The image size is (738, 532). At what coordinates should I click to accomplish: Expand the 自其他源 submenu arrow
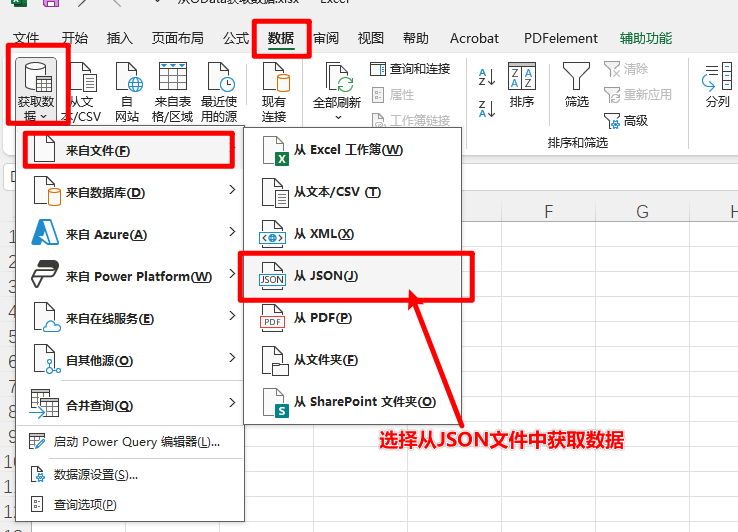(x=232, y=358)
